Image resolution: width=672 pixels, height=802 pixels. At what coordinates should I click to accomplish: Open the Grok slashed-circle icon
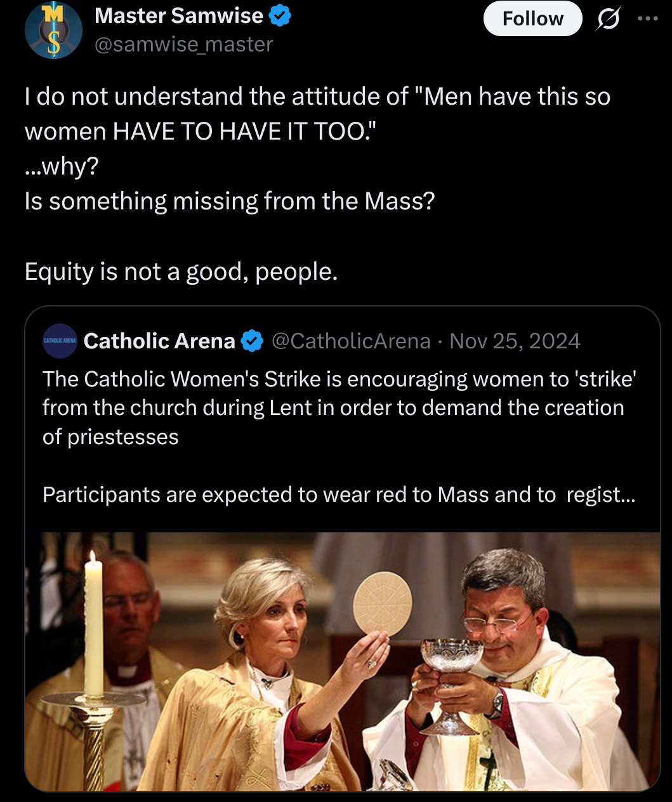[607, 20]
